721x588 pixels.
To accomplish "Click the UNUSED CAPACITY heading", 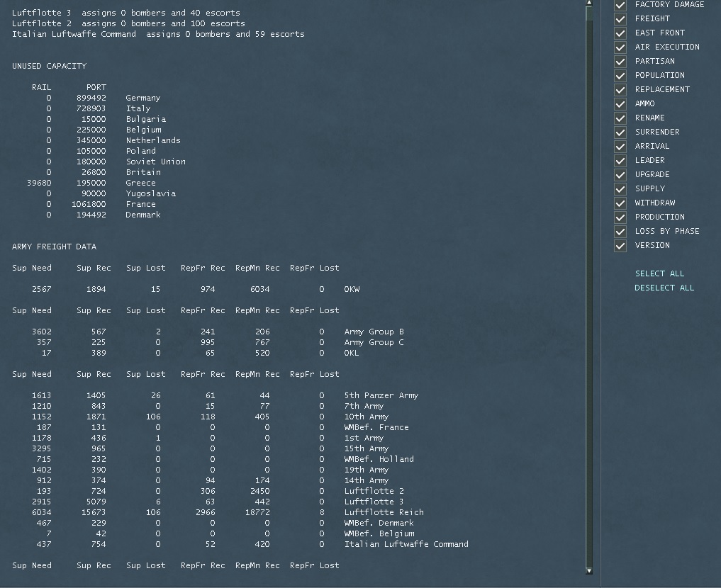I will point(49,66).
